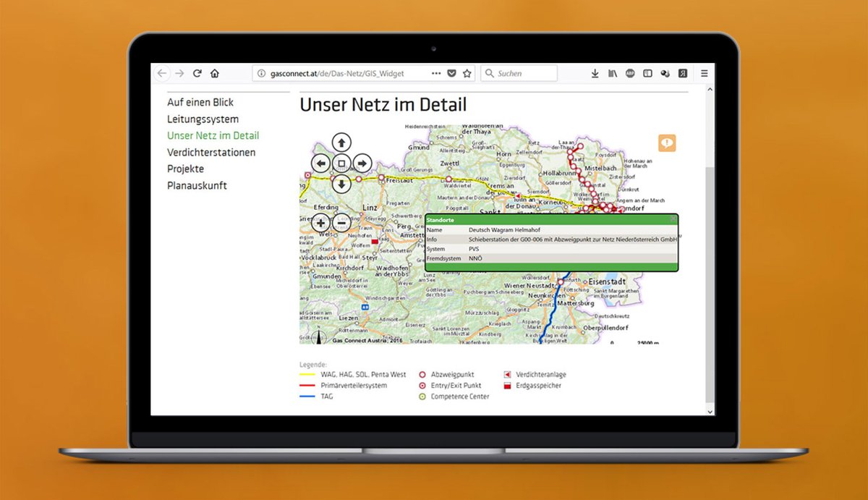Click the center/reset view map control
The width and height of the screenshot is (868, 500).
[x=341, y=163]
